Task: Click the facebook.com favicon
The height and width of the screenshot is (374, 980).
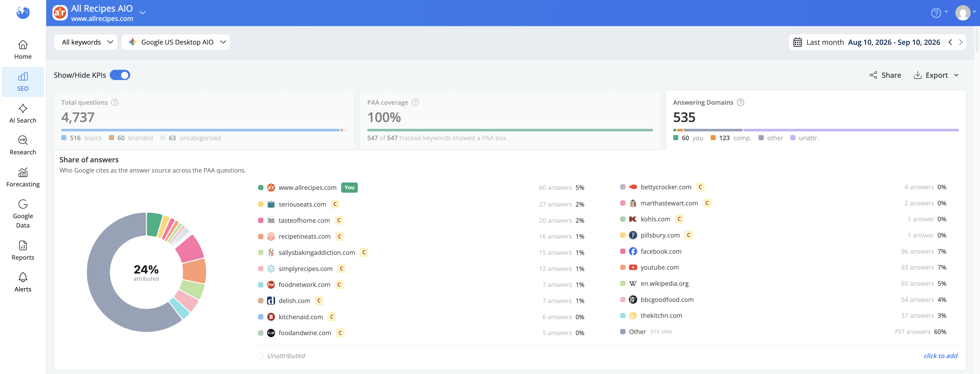Action: (633, 251)
